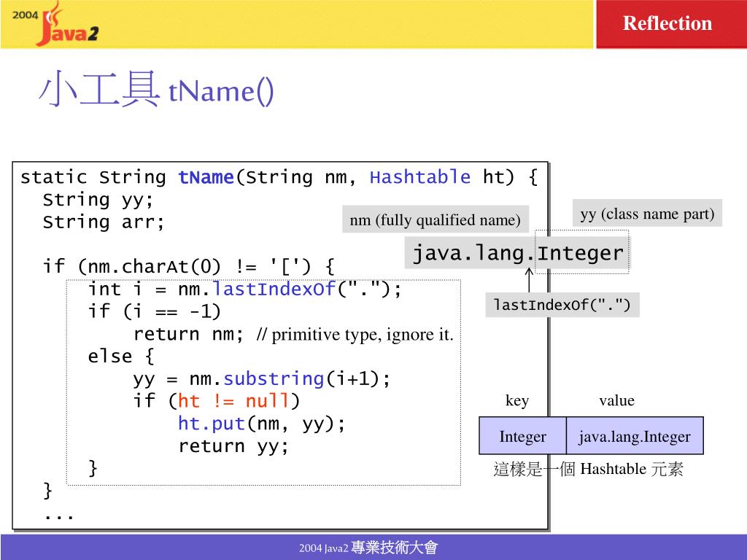Click the 'key' column heading

coord(517,400)
